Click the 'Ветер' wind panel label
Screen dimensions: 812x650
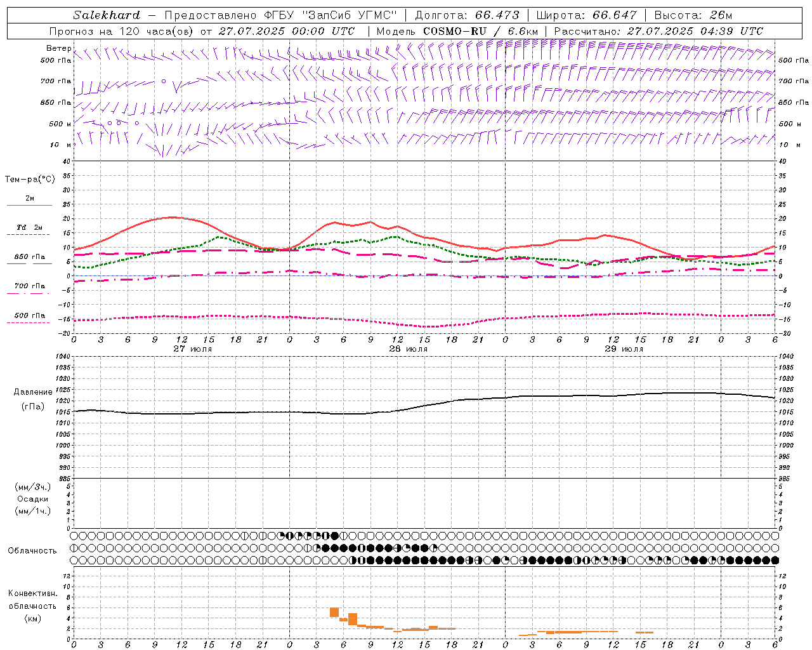coord(58,48)
